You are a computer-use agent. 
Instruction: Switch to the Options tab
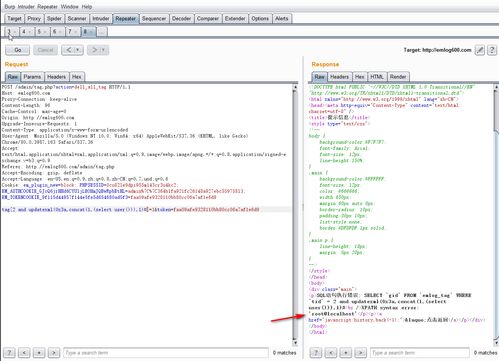260,19
